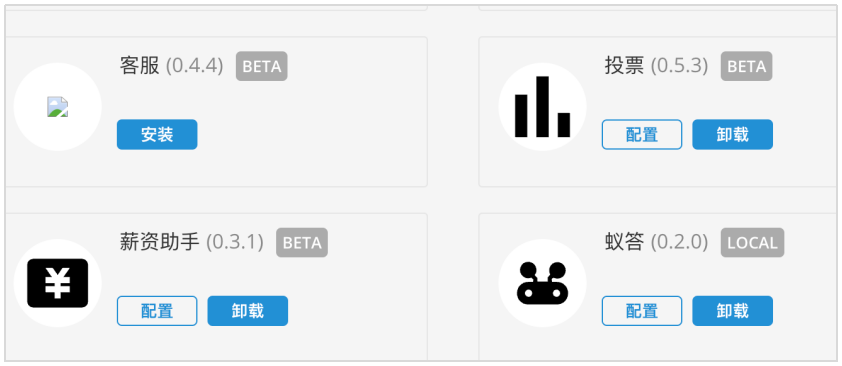Screen dimensions: 842x366
Task: Install the 客服 plugin with 安装 button
Action: (157, 135)
